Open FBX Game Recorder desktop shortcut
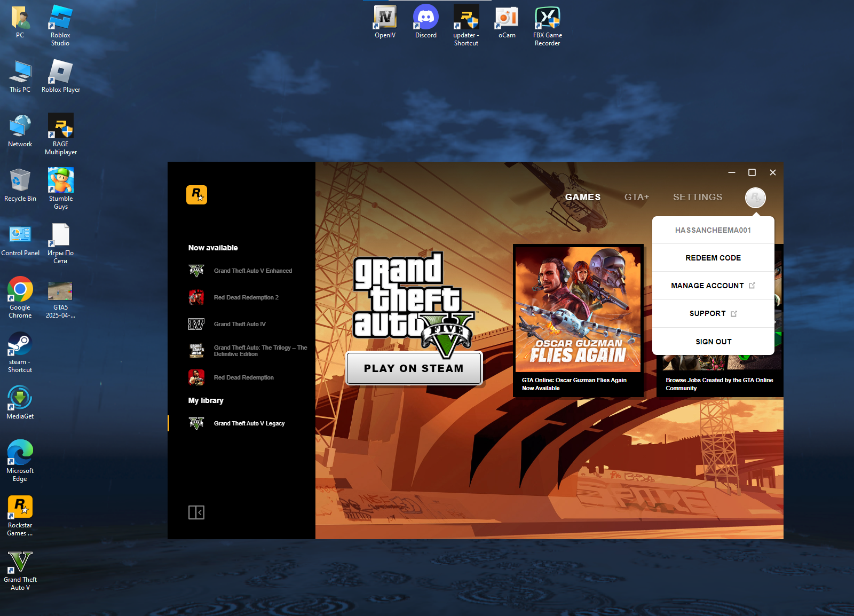The height and width of the screenshot is (616, 854). pyautogui.click(x=548, y=25)
